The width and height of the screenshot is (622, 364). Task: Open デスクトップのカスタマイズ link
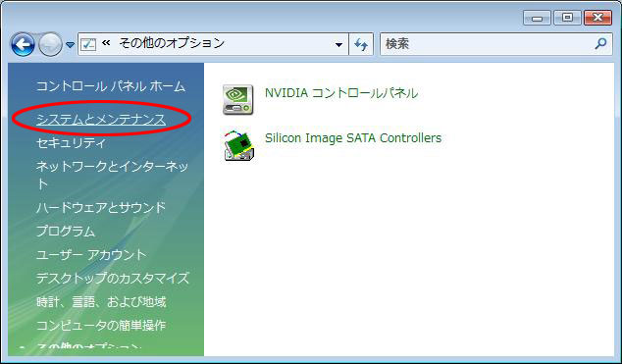click(113, 278)
